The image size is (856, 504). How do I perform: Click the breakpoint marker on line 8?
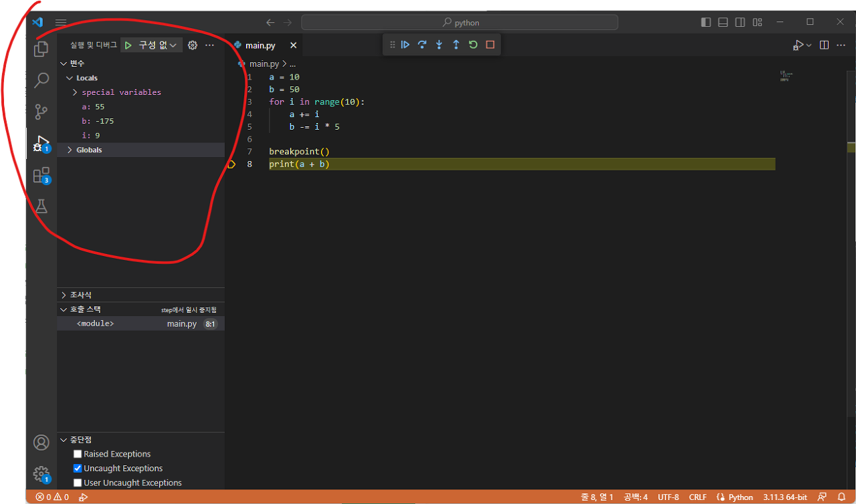(x=232, y=164)
